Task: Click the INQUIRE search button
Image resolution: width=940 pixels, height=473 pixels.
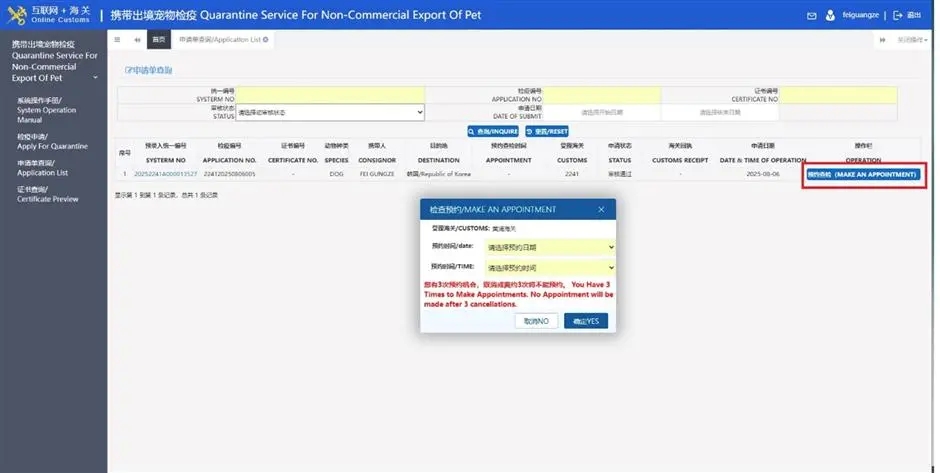Action: [493, 131]
